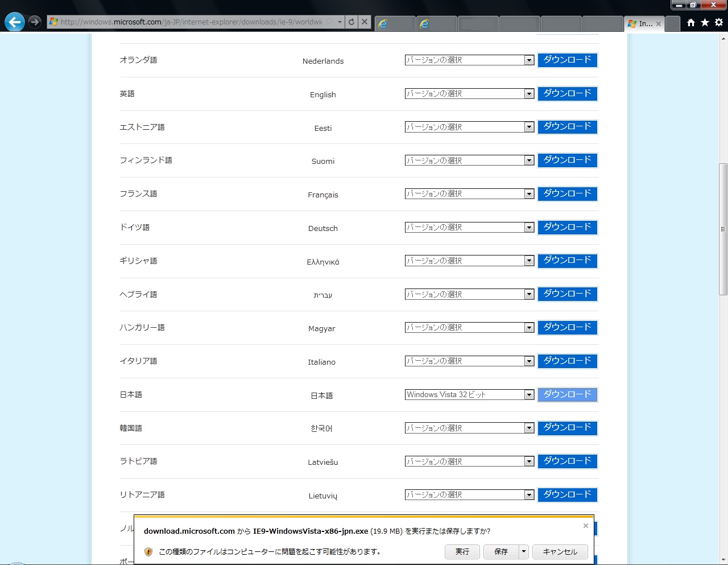Open a new tab
This screenshot has width=728, height=565.
pos(672,24)
